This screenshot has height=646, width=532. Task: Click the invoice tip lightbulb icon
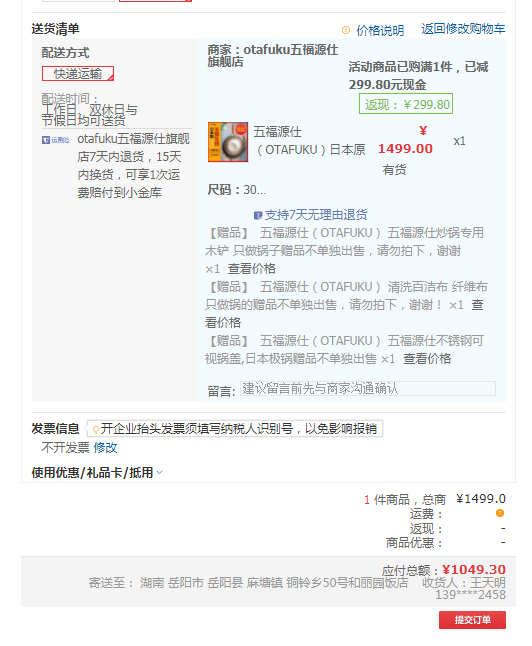click(x=96, y=429)
